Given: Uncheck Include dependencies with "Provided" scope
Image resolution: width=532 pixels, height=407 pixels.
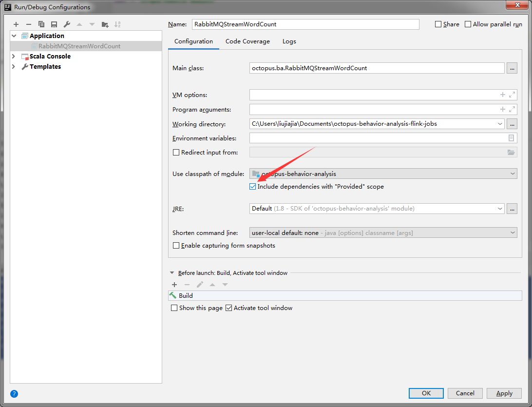Looking at the screenshot, I should click(253, 187).
